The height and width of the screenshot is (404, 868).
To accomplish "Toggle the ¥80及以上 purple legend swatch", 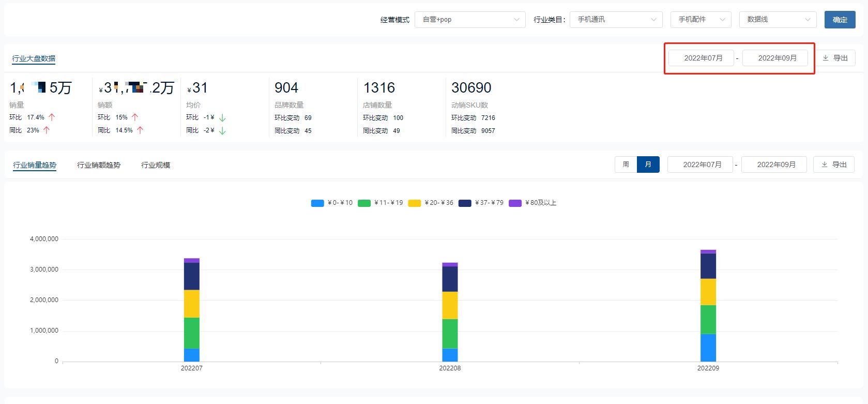I will click(515, 203).
